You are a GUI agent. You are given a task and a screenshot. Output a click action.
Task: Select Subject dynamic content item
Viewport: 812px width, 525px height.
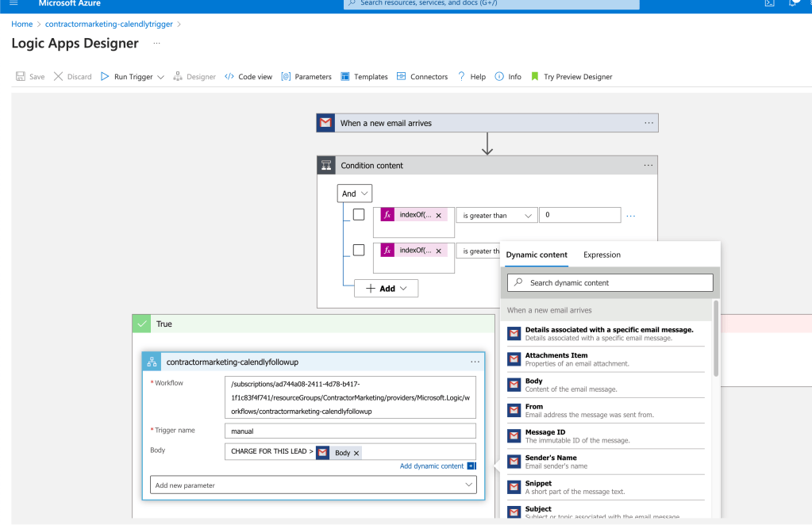(x=606, y=512)
